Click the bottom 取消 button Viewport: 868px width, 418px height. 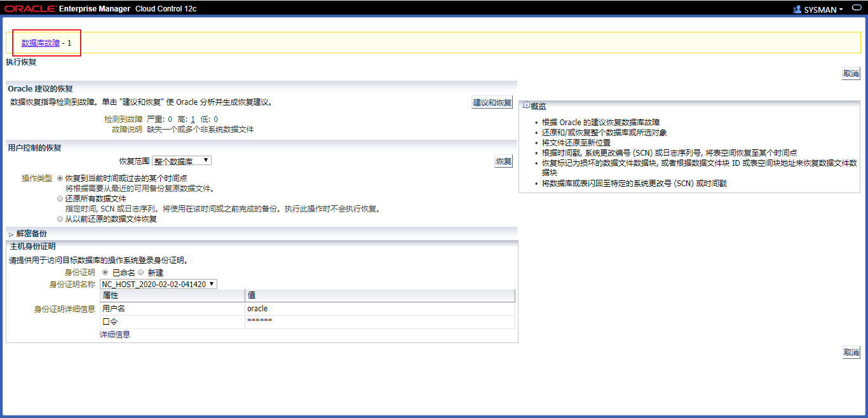851,352
